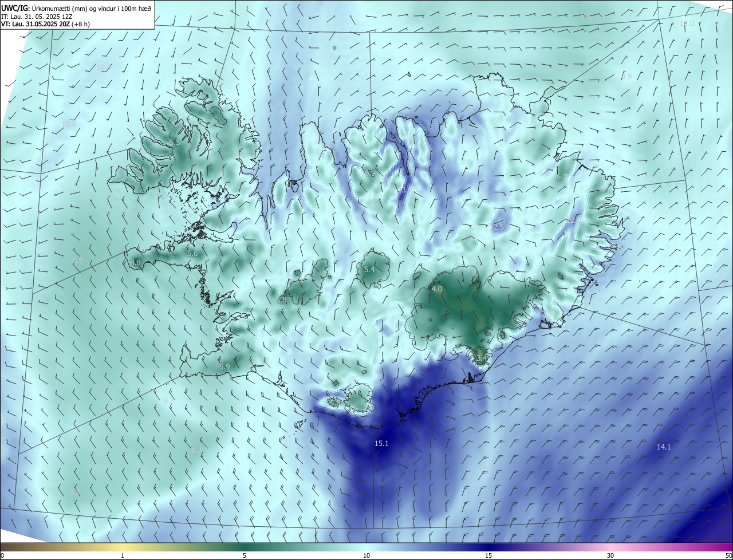
Task: Click the 4.0 value on the Vatnajökull glacier
Action: pyautogui.click(x=437, y=289)
